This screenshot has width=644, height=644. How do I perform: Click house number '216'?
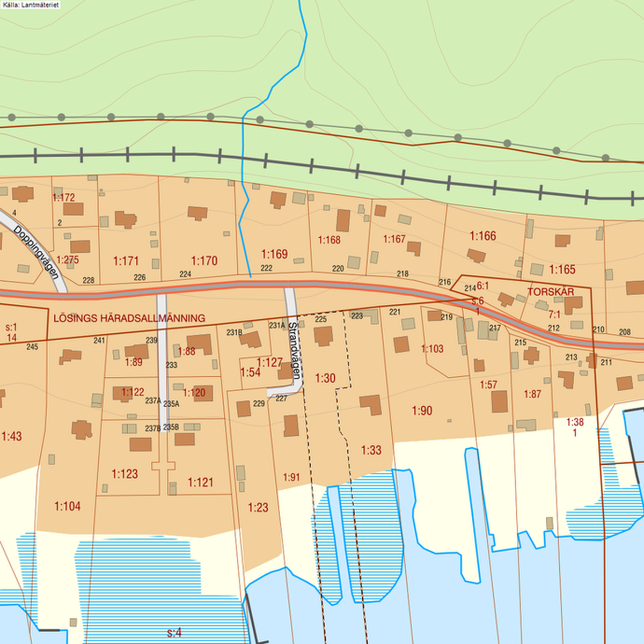coord(445,282)
